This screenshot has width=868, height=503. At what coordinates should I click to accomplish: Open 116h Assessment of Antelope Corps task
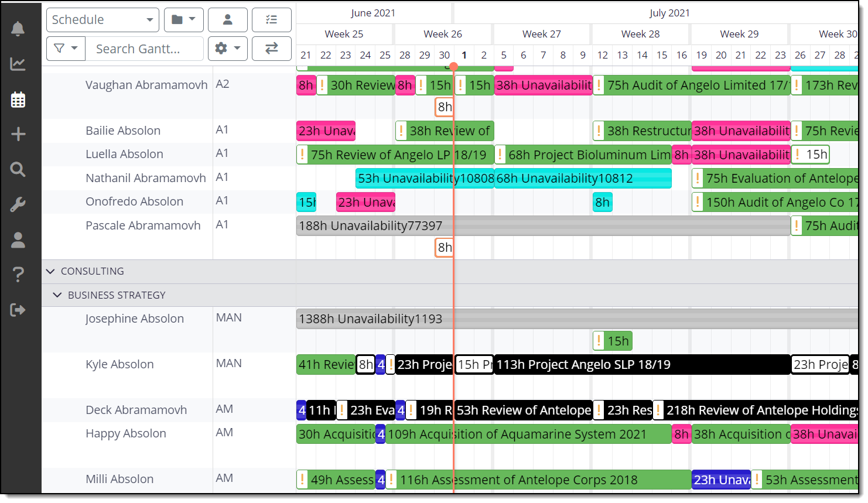[538, 480]
